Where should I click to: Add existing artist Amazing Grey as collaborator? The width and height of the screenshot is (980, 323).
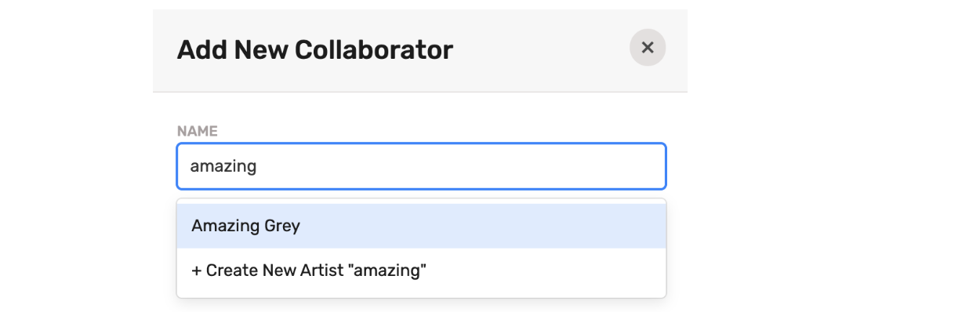(421, 226)
